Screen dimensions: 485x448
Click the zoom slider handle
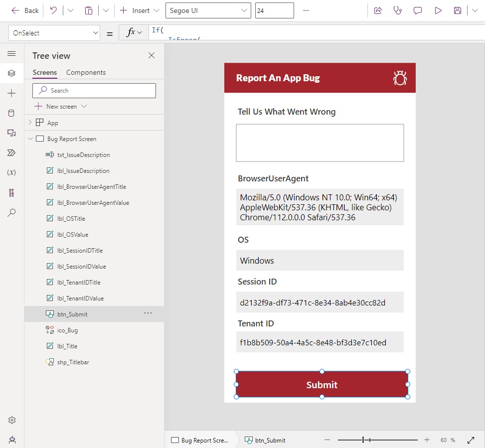point(363,440)
